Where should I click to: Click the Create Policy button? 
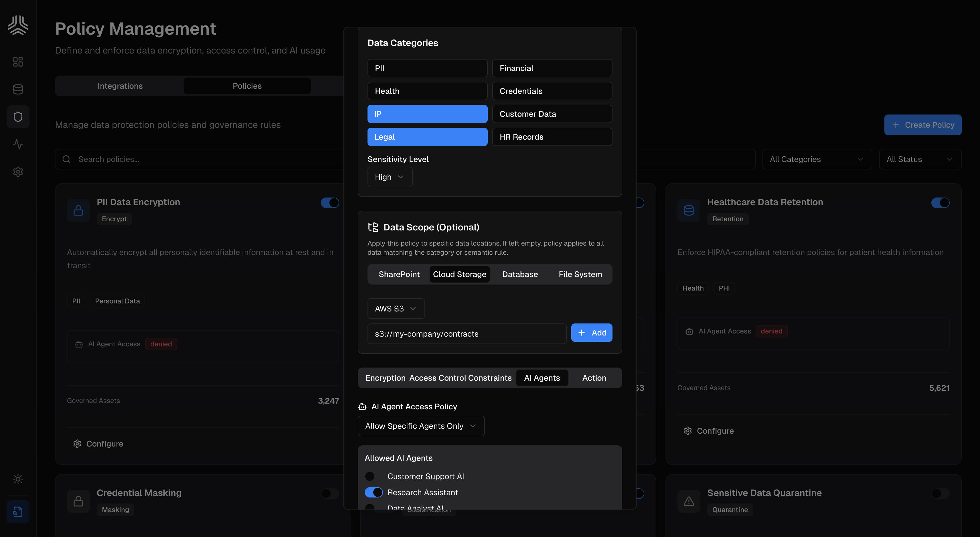point(922,125)
